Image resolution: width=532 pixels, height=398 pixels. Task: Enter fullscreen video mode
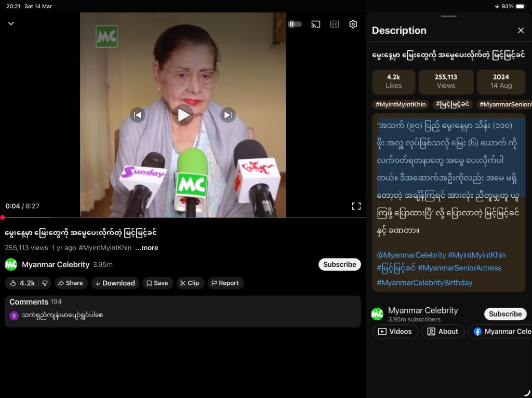(x=356, y=206)
